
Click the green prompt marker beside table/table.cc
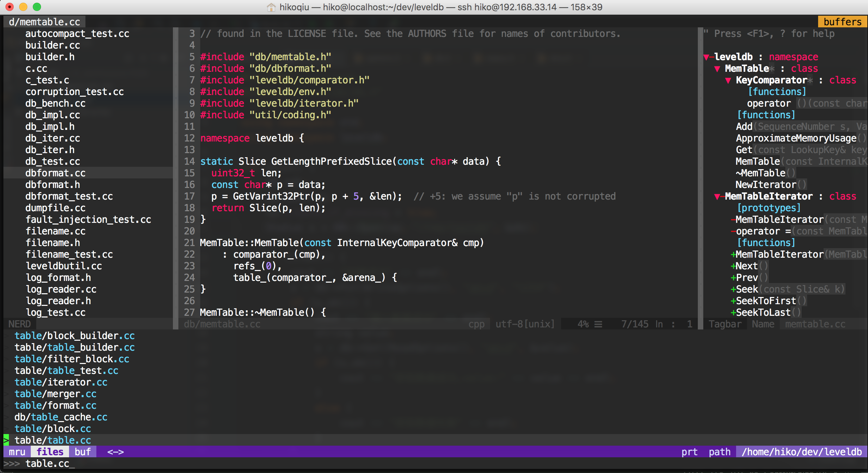(6, 440)
